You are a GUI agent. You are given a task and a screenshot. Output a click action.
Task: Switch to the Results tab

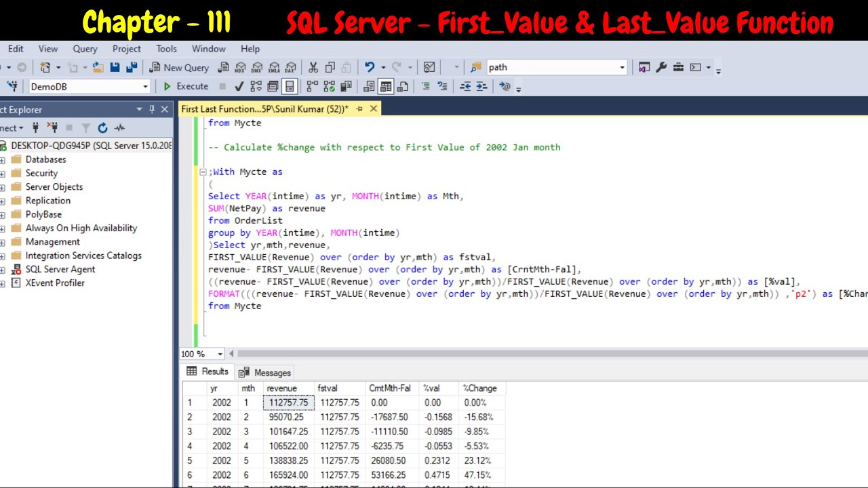click(x=208, y=371)
